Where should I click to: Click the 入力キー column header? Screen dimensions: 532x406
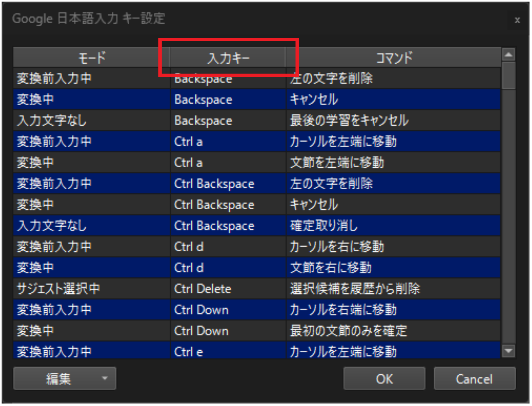tap(228, 57)
